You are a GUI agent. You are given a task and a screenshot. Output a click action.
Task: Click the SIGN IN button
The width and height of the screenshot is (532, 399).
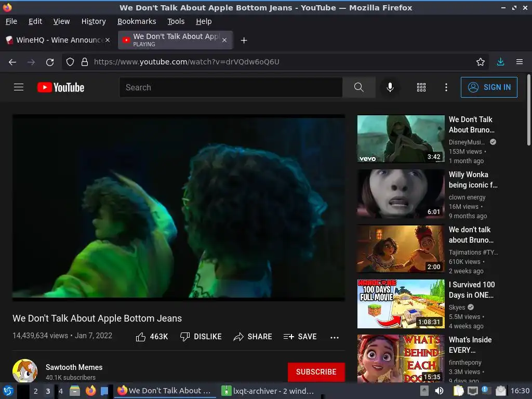point(489,87)
